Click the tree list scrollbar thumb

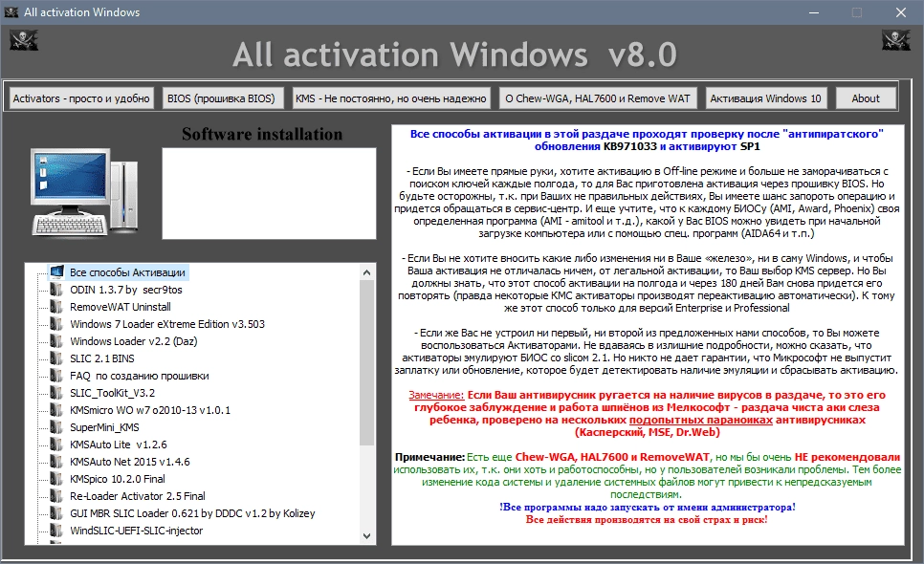[366, 362]
